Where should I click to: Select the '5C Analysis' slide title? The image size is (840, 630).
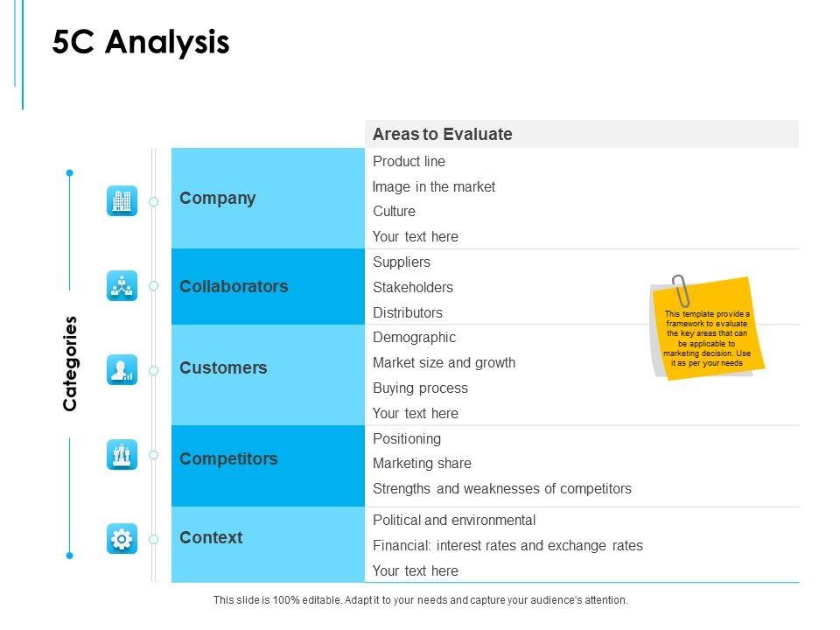pyautogui.click(x=141, y=43)
